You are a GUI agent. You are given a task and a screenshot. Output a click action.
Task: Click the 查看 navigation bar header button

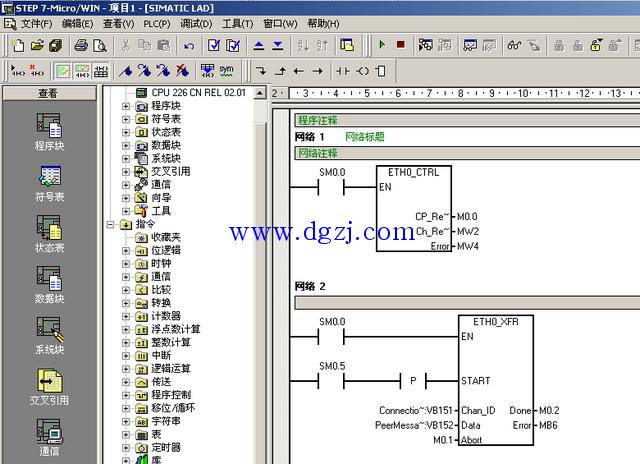49,93
